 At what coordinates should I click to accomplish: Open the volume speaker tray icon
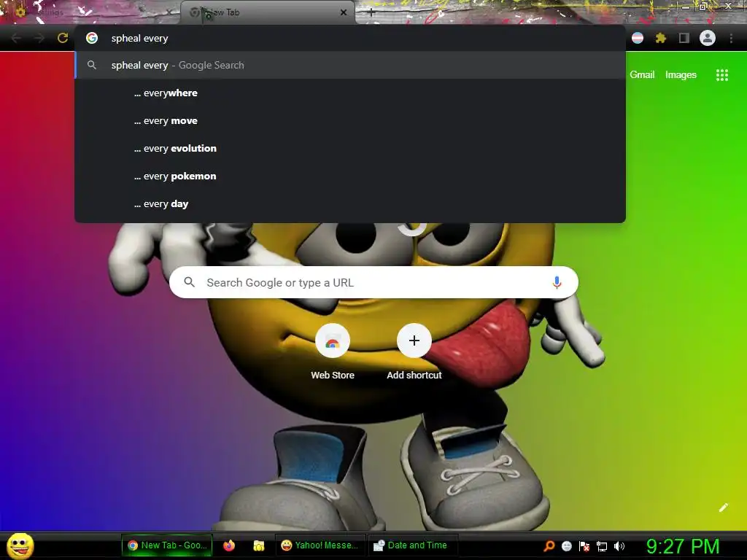(619, 546)
